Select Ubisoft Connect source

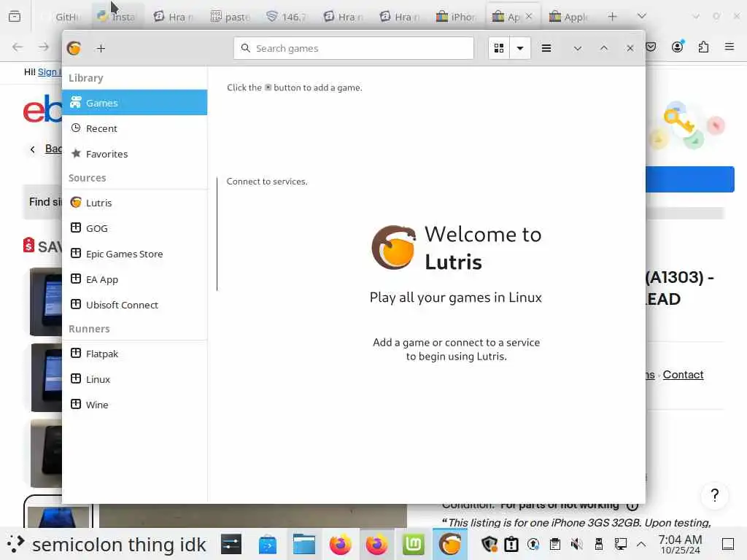pyautogui.click(x=134, y=304)
